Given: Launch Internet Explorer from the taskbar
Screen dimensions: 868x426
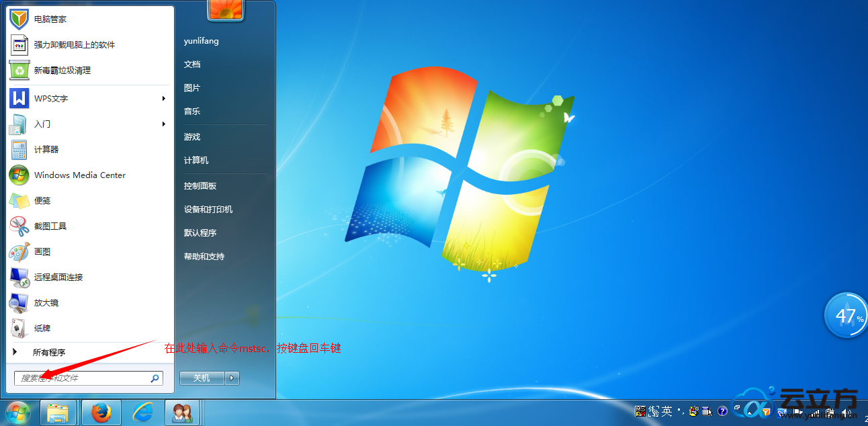Looking at the screenshot, I should tap(142, 413).
